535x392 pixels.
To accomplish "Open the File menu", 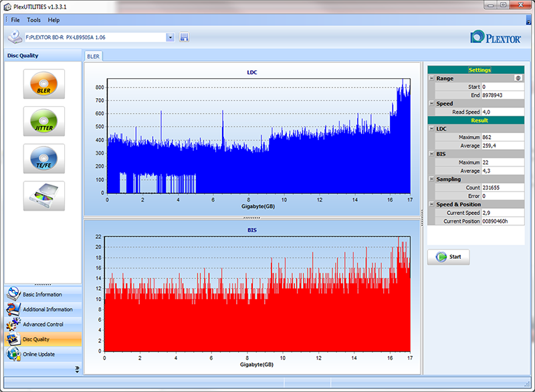I will tap(15, 20).
